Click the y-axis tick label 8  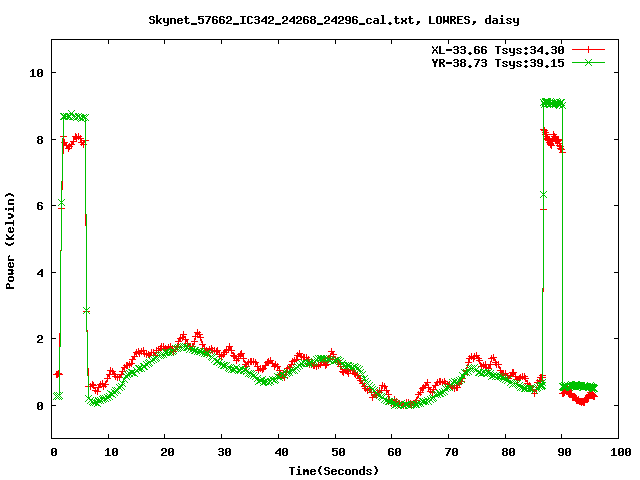click(x=40, y=140)
